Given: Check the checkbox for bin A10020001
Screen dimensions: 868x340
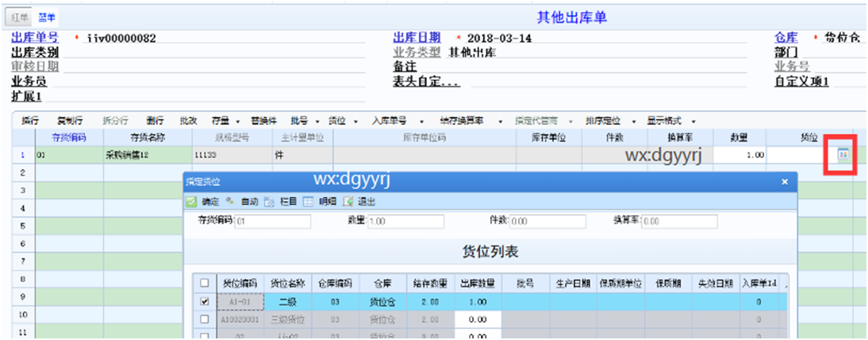Looking at the screenshot, I should [204, 319].
